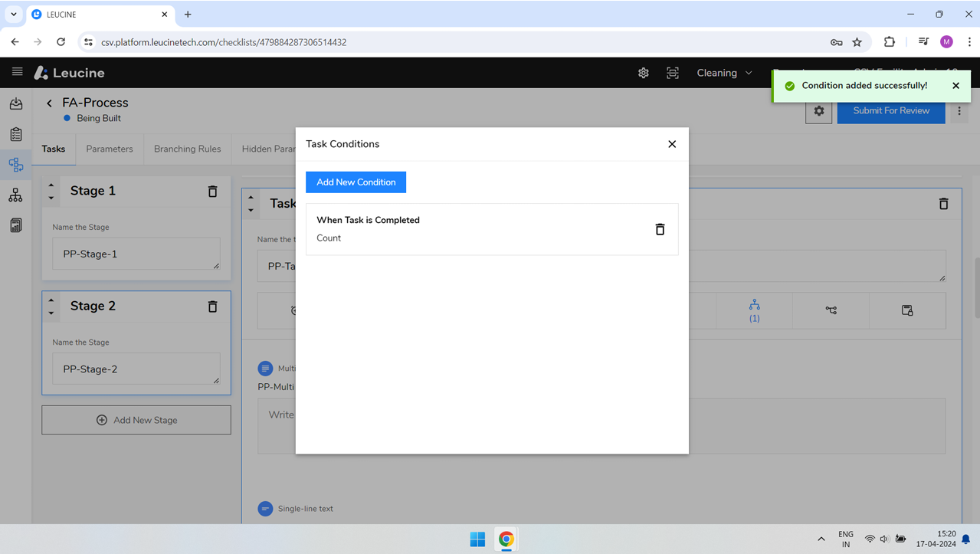The image size is (980, 554).
Task: Click the Being Built status label
Action: [99, 118]
